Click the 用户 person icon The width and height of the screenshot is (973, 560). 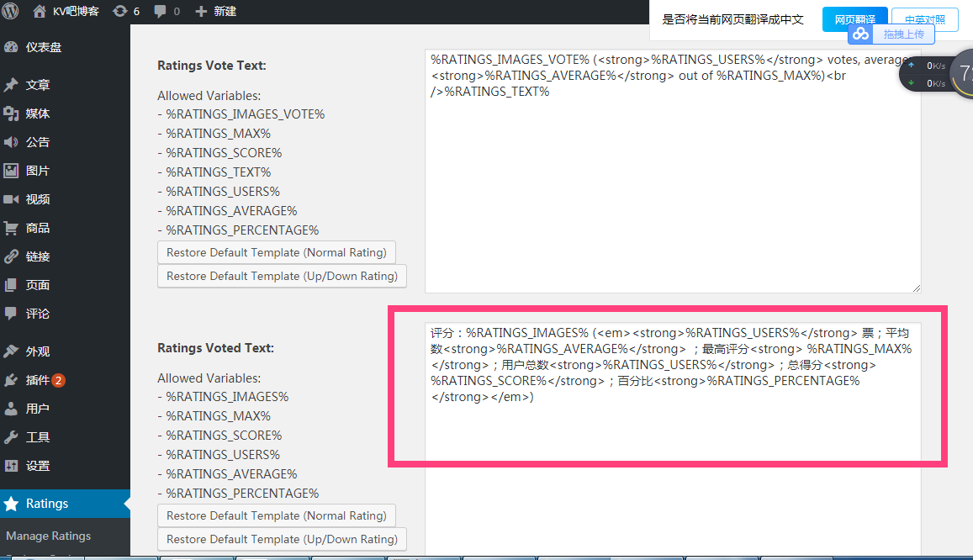[11, 409]
